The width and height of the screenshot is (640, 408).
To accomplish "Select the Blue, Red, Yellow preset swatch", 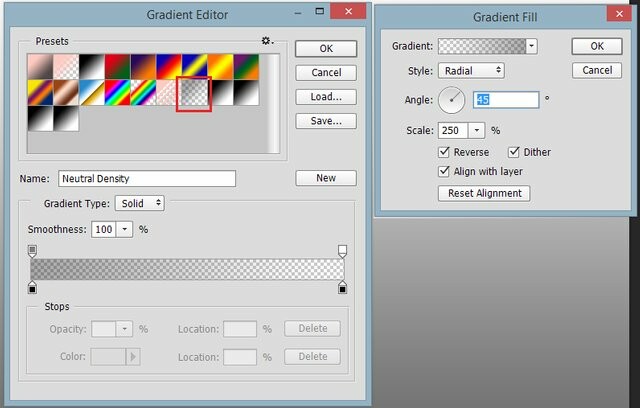I will pyautogui.click(x=169, y=67).
